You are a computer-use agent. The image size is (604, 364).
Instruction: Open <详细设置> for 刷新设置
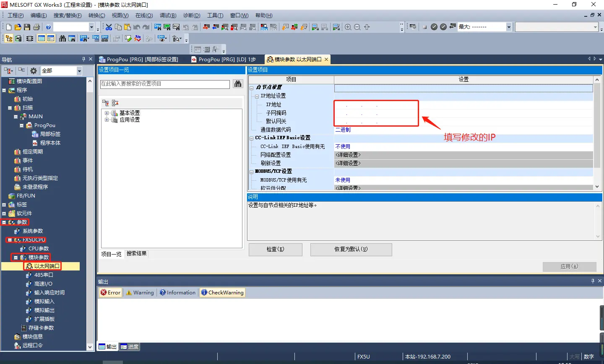pos(463,163)
